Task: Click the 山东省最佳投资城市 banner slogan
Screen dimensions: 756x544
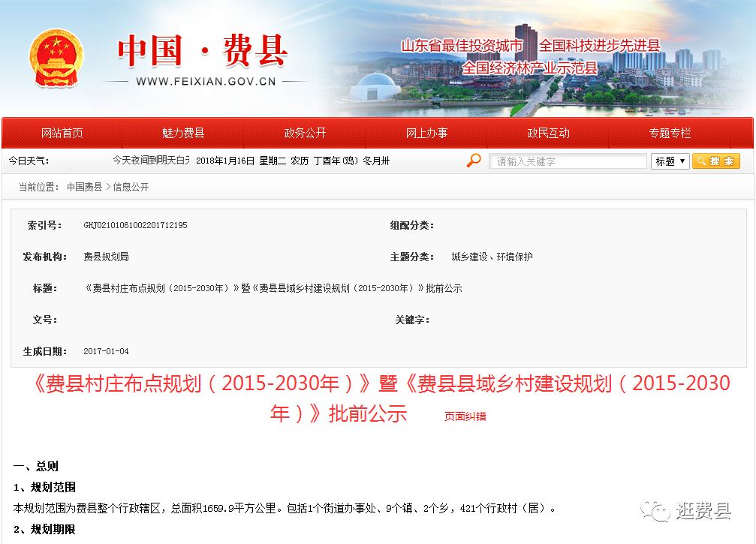Action: (462, 46)
